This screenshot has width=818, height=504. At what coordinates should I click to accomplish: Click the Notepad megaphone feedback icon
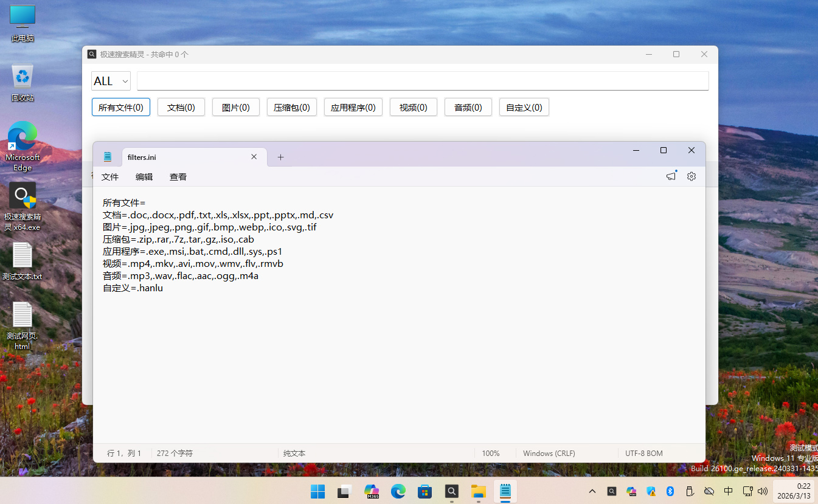click(671, 176)
